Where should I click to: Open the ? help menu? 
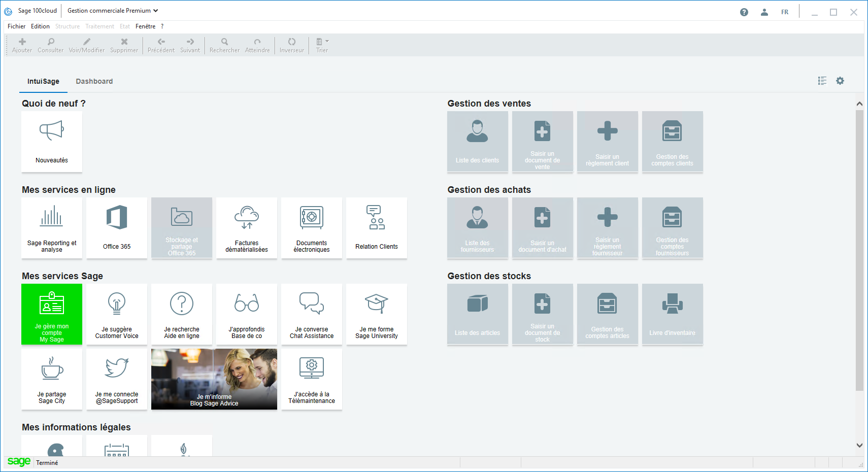coord(162,26)
